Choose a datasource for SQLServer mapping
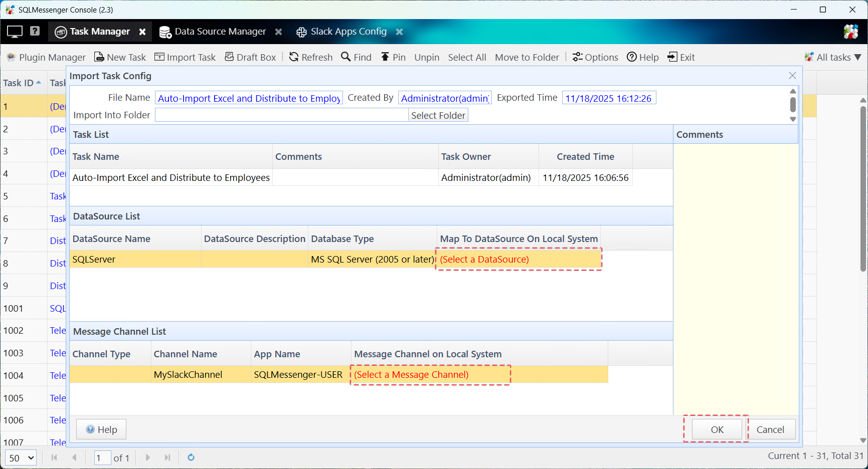The image size is (868, 469). point(518,260)
